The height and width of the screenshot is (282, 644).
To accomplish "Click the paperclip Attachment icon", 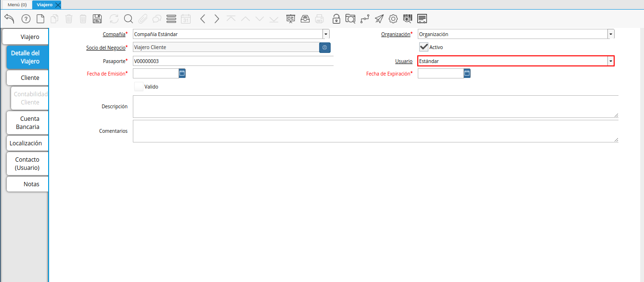I will 142,19.
